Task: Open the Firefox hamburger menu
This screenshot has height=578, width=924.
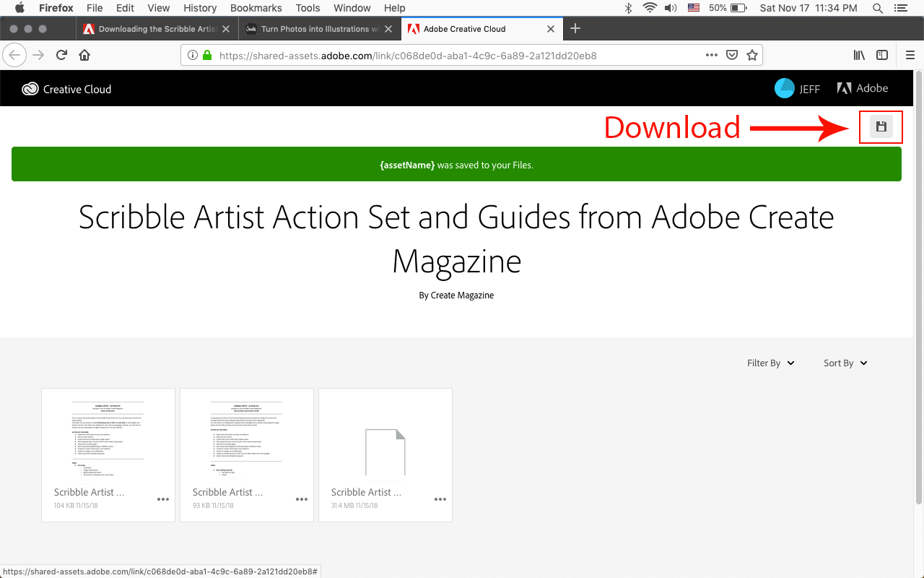Action: [910, 55]
